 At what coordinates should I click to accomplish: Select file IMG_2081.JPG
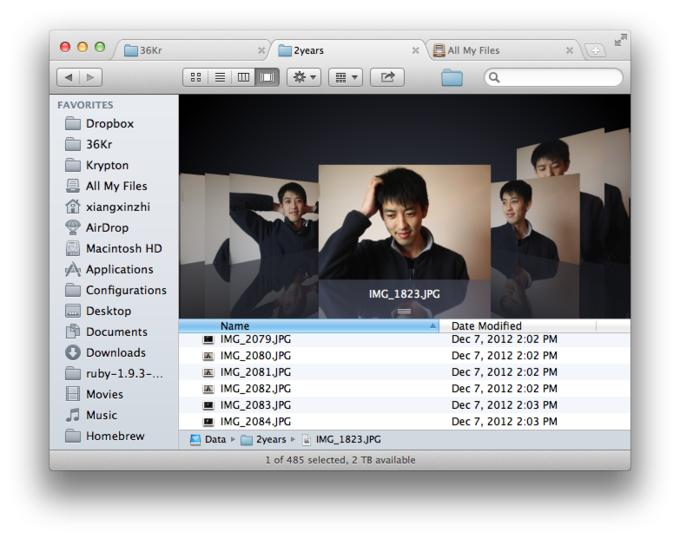[404, 372]
